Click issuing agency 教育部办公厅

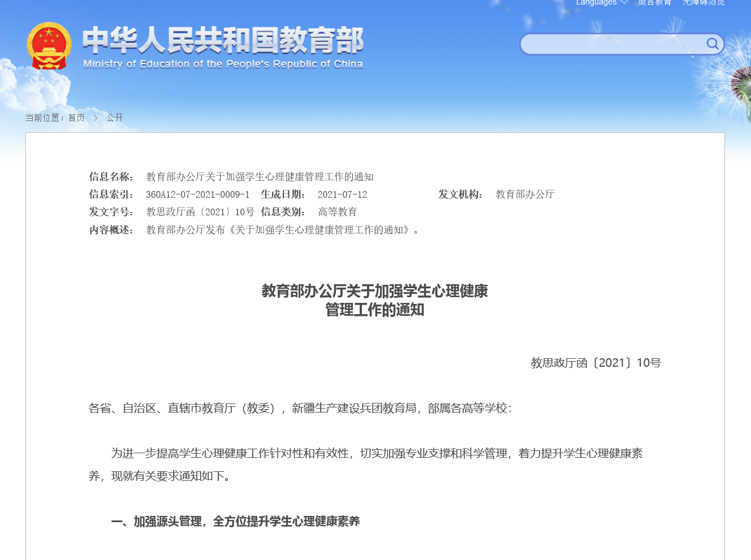click(525, 194)
